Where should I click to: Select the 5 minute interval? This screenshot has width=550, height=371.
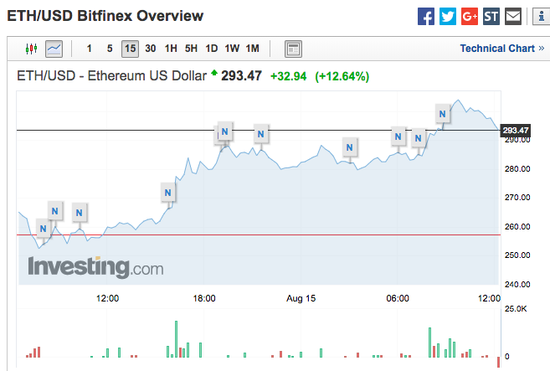click(x=110, y=48)
